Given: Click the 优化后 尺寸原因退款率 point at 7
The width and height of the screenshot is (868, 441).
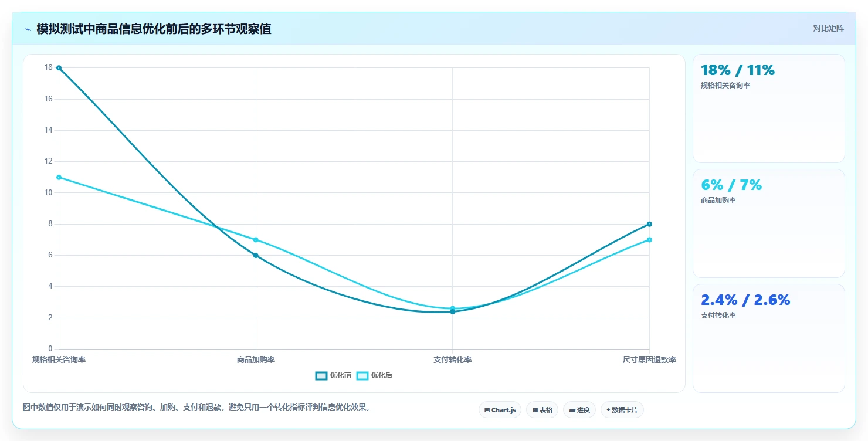Looking at the screenshot, I should click(649, 240).
